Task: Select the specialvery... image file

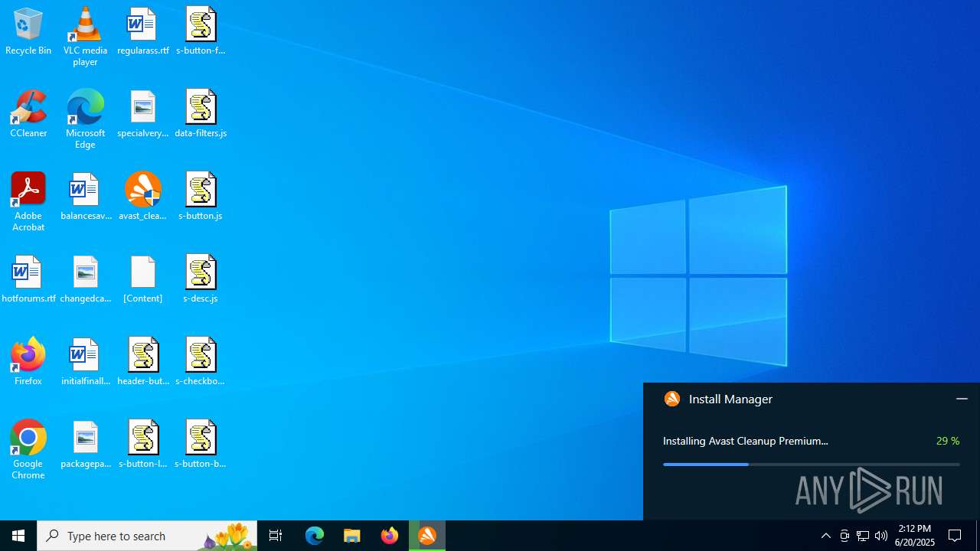Action: [x=143, y=114]
